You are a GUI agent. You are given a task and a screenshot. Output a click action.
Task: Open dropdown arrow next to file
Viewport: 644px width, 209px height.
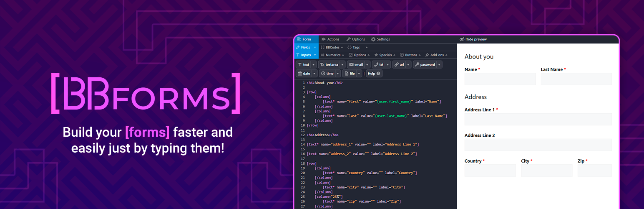pos(360,74)
